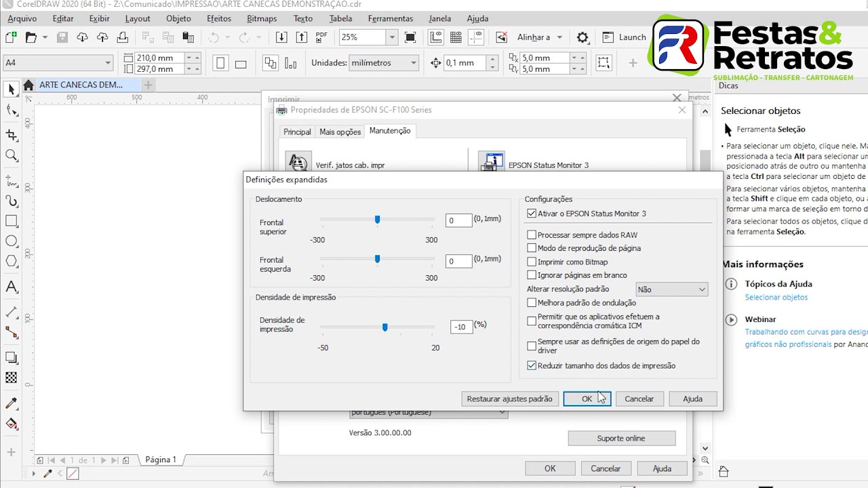Click the Open folder icon

pos(31,37)
